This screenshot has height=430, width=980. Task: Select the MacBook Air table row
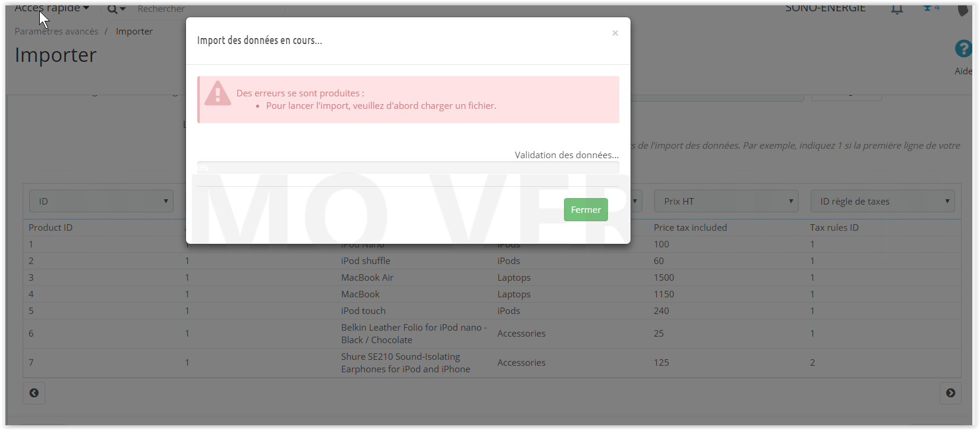coord(491,277)
